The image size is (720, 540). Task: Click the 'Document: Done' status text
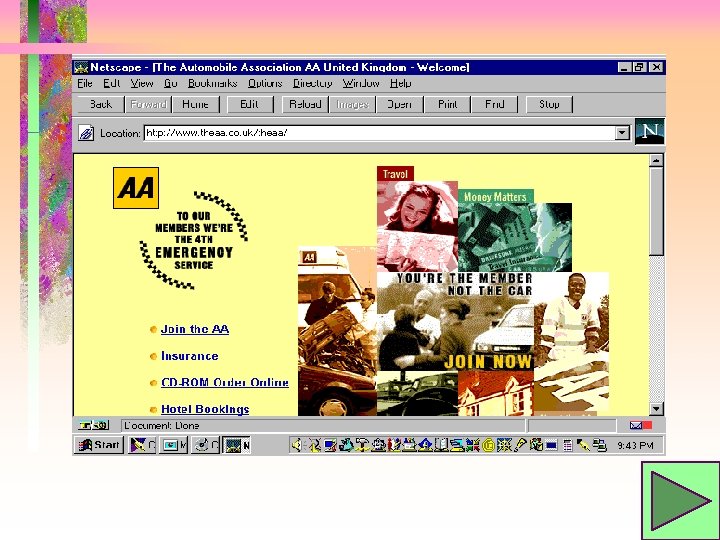pyautogui.click(x=162, y=426)
